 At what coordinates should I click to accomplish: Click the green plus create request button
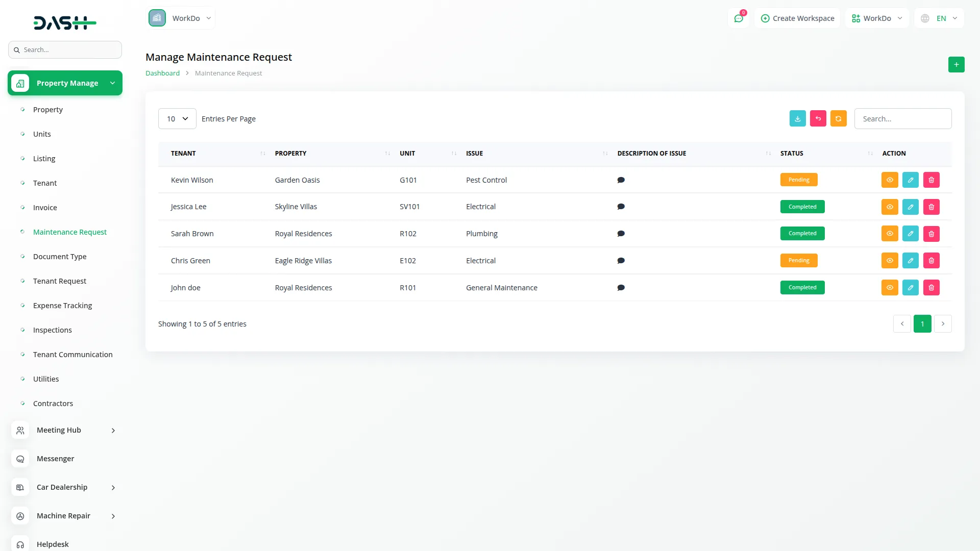956,65
